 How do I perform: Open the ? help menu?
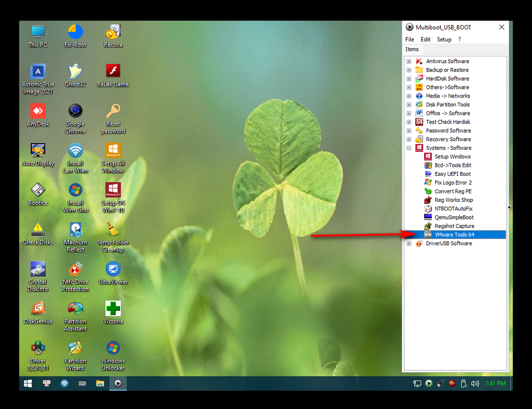[x=459, y=39]
